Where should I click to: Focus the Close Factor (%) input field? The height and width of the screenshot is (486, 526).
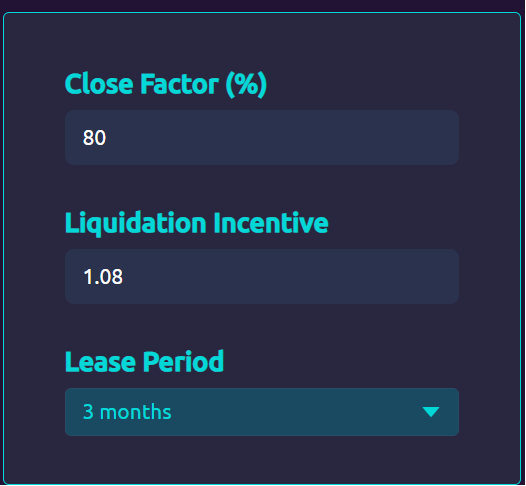[262, 138]
